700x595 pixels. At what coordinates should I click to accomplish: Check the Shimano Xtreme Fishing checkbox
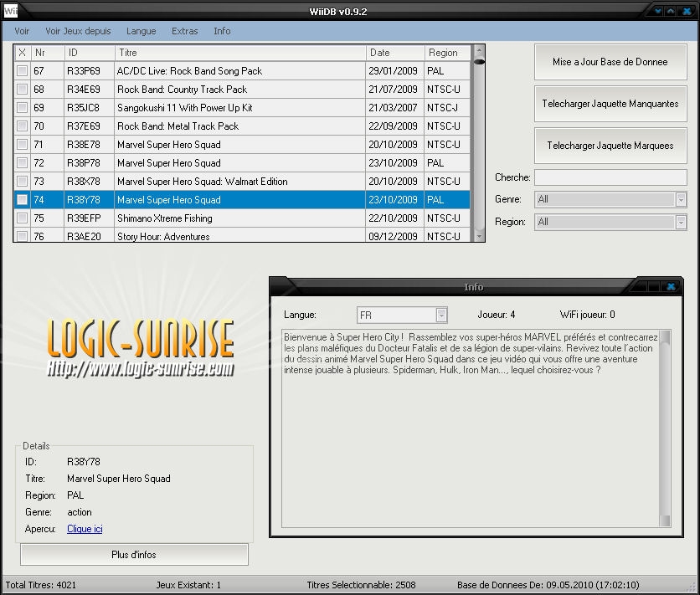pos(22,218)
